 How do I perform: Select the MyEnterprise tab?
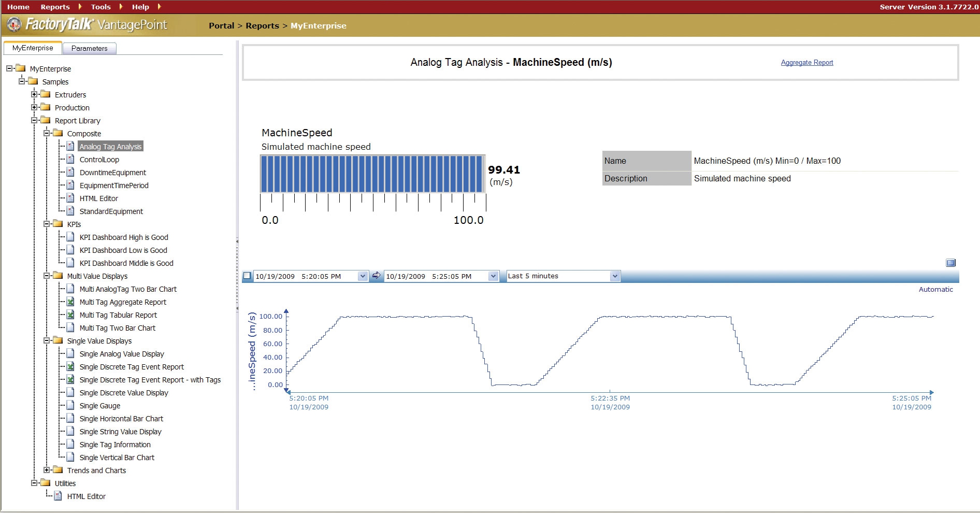pos(33,48)
